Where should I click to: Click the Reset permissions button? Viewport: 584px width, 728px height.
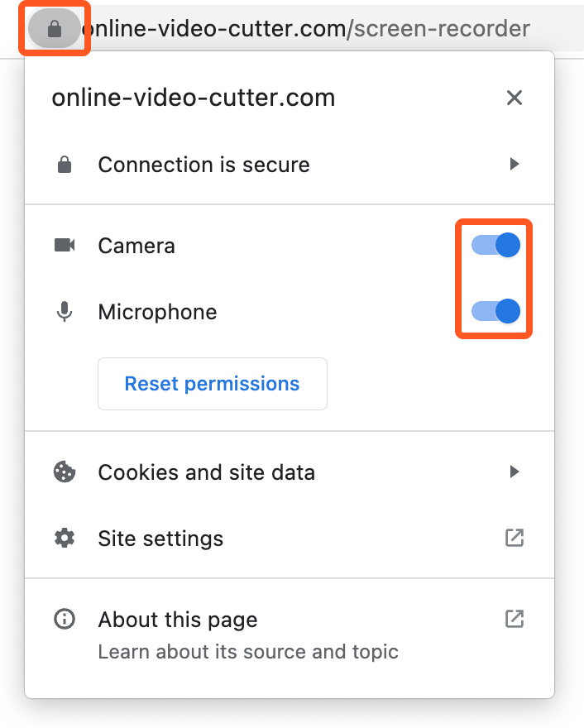click(212, 384)
